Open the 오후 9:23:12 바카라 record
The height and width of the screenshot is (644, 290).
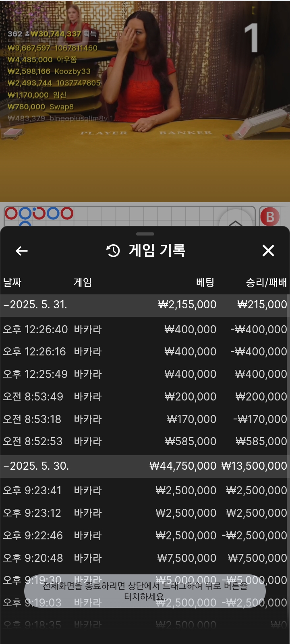pos(145,513)
